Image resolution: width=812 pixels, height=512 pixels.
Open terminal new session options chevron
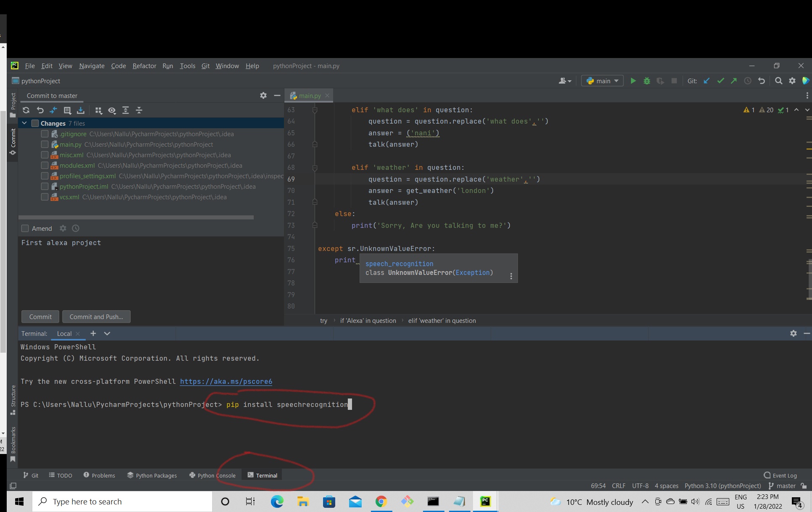coord(107,333)
